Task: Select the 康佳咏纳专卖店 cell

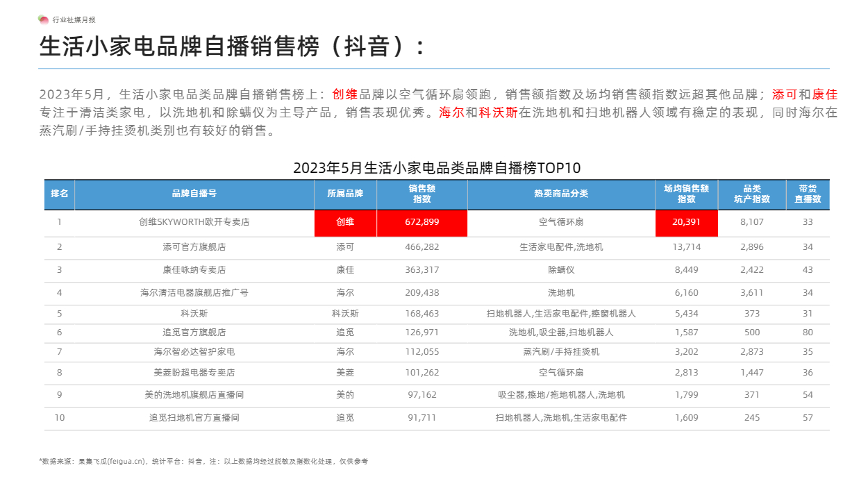Action: pyautogui.click(x=194, y=270)
